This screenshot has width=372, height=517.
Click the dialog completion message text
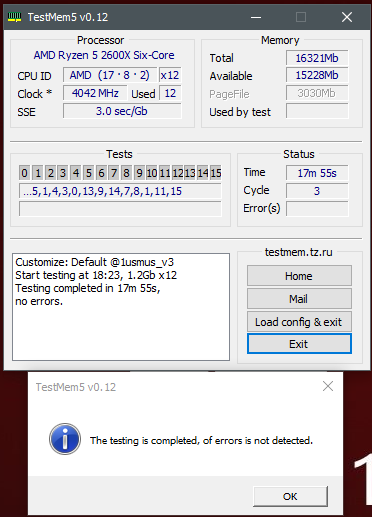point(201,441)
